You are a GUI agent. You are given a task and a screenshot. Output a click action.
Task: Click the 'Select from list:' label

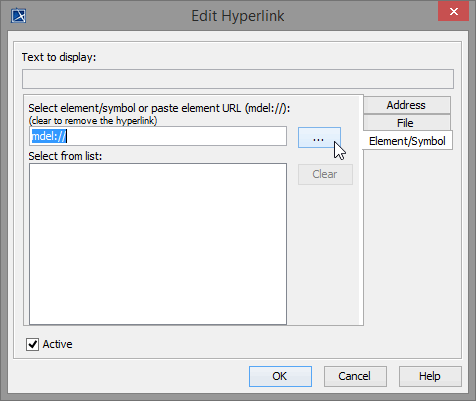coord(65,156)
